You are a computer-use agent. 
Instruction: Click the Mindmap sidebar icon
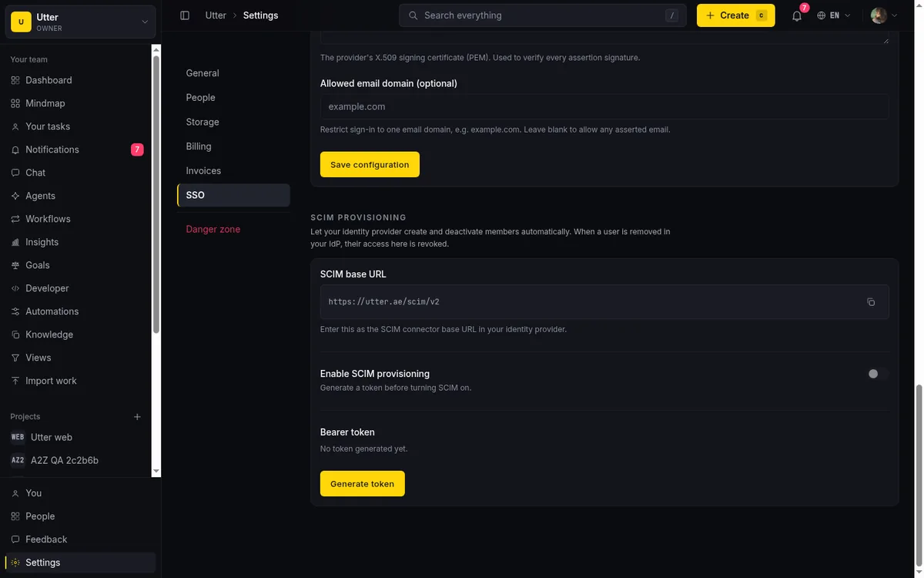point(15,103)
